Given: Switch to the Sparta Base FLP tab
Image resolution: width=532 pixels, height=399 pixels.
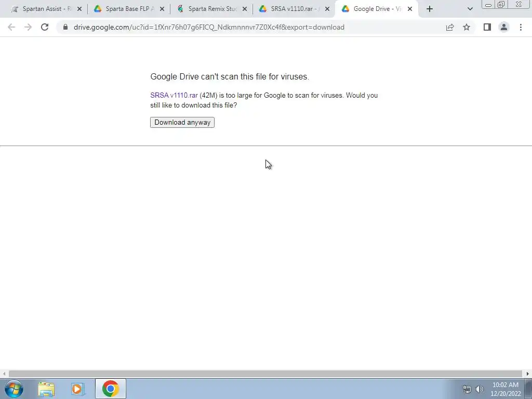Looking at the screenshot, I should [x=129, y=9].
